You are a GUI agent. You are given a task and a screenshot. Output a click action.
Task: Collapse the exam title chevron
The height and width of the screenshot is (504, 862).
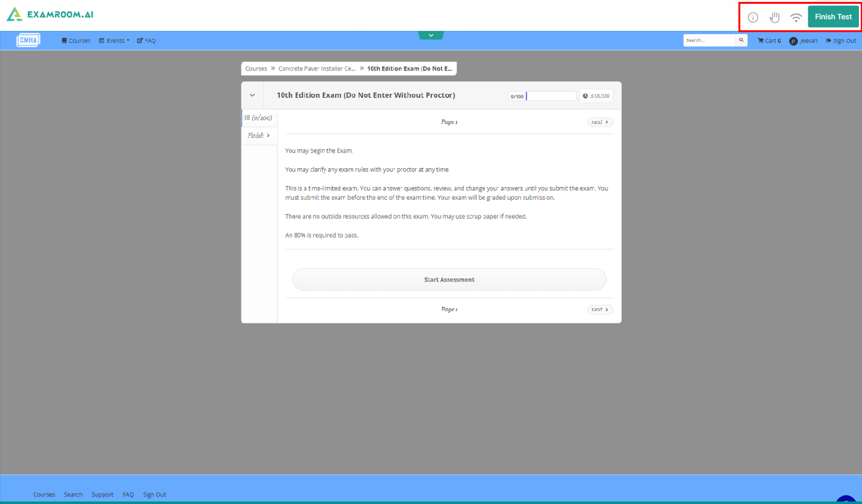(252, 96)
